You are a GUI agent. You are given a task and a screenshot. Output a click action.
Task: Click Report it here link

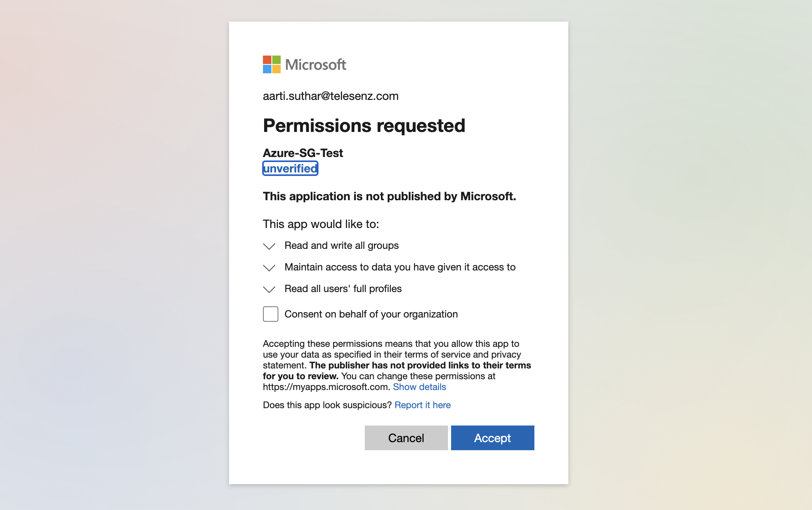(423, 405)
